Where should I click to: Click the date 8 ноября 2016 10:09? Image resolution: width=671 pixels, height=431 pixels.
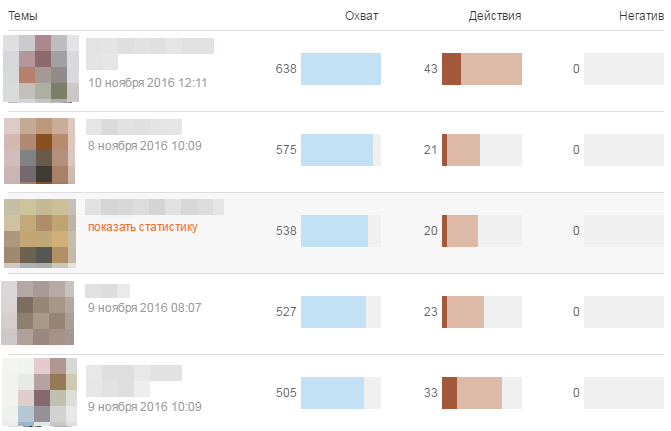tap(144, 145)
